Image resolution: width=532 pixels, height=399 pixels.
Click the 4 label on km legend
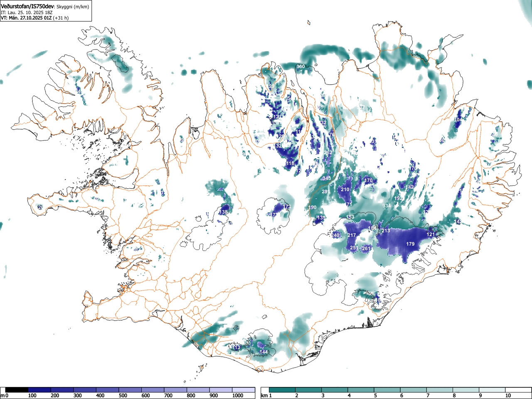[x=349, y=396]
